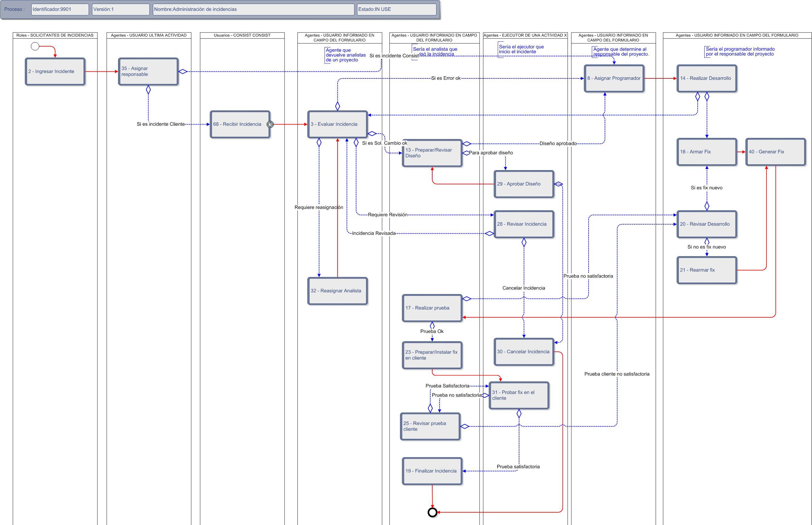Click the 'Requiere reasignación' label
The height and width of the screenshot is (525, 812).
[x=319, y=207]
